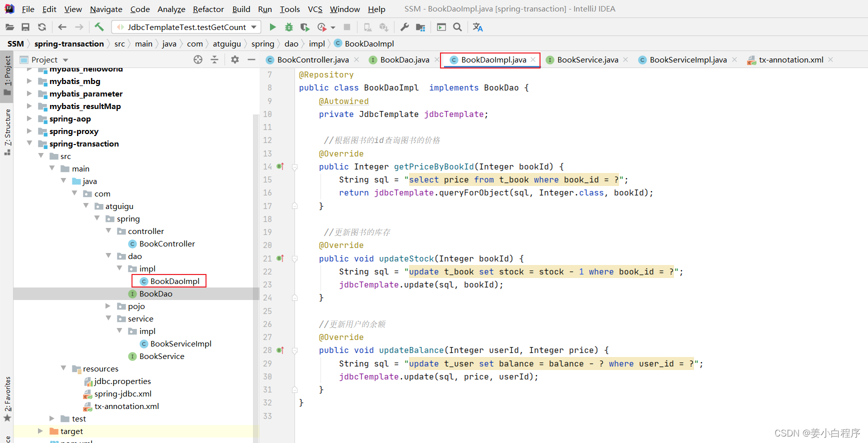The height and width of the screenshot is (443, 868).
Task: Open the VCS menu
Action: [x=315, y=9]
